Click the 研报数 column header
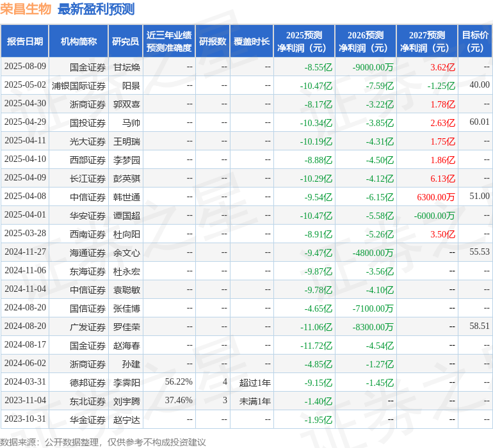The width and height of the screenshot is (493, 448). (x=213, y=42)
